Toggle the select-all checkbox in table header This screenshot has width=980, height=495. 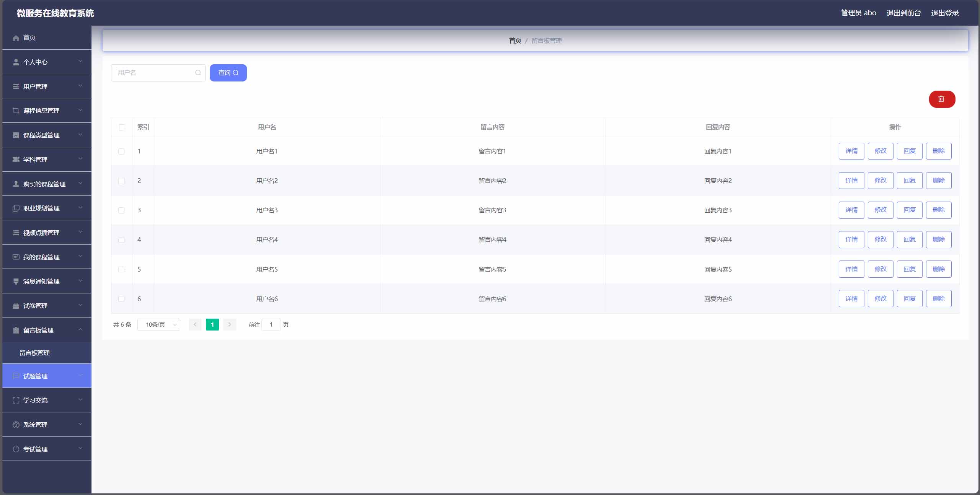[122, 127]
